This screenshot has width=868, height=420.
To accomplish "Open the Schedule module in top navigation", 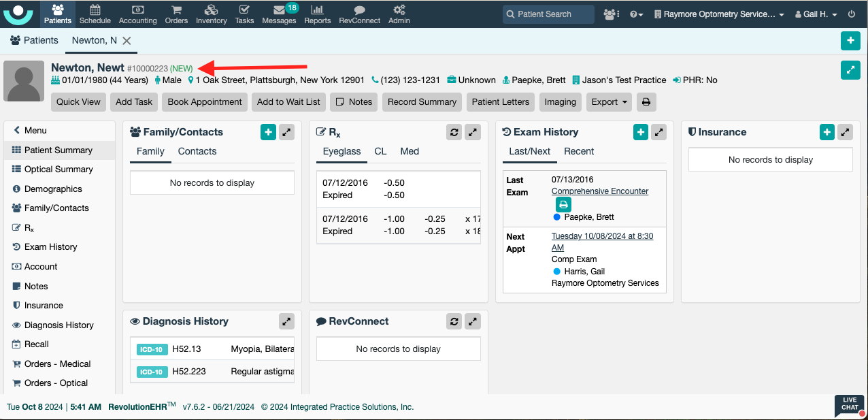I will [95, 14].
